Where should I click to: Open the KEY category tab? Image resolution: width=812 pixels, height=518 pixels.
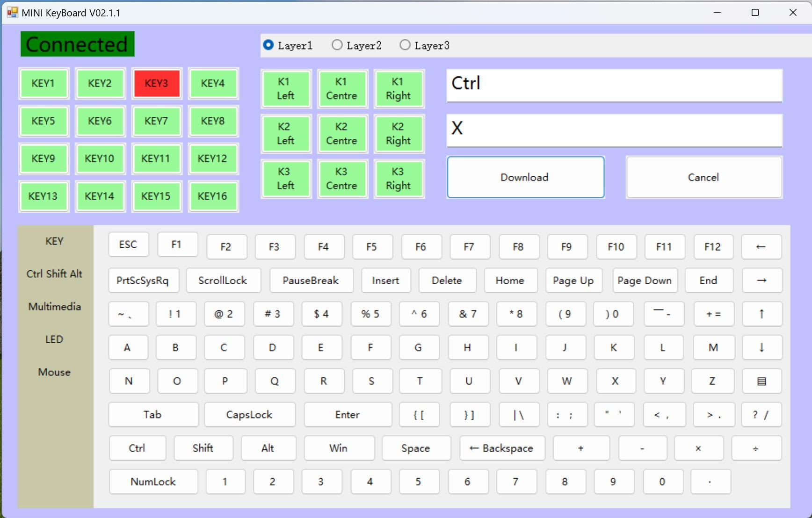click(54, 241)
